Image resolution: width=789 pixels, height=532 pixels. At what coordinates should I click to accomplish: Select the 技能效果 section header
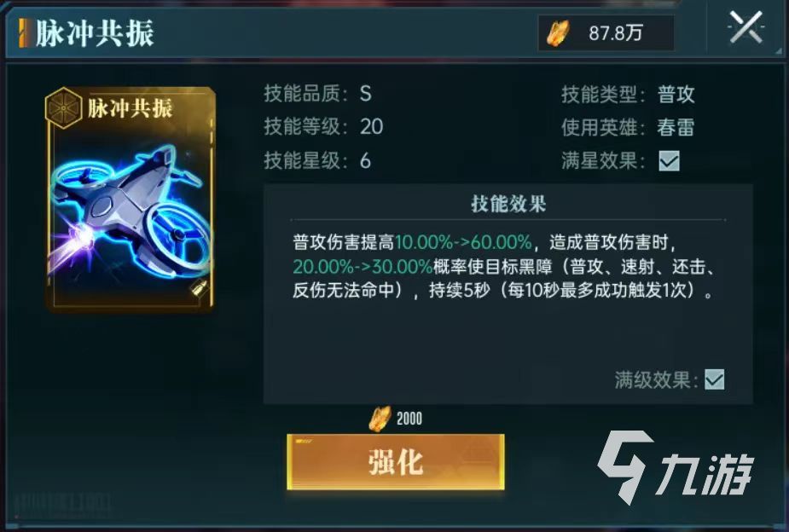click(x=508, y=204)
